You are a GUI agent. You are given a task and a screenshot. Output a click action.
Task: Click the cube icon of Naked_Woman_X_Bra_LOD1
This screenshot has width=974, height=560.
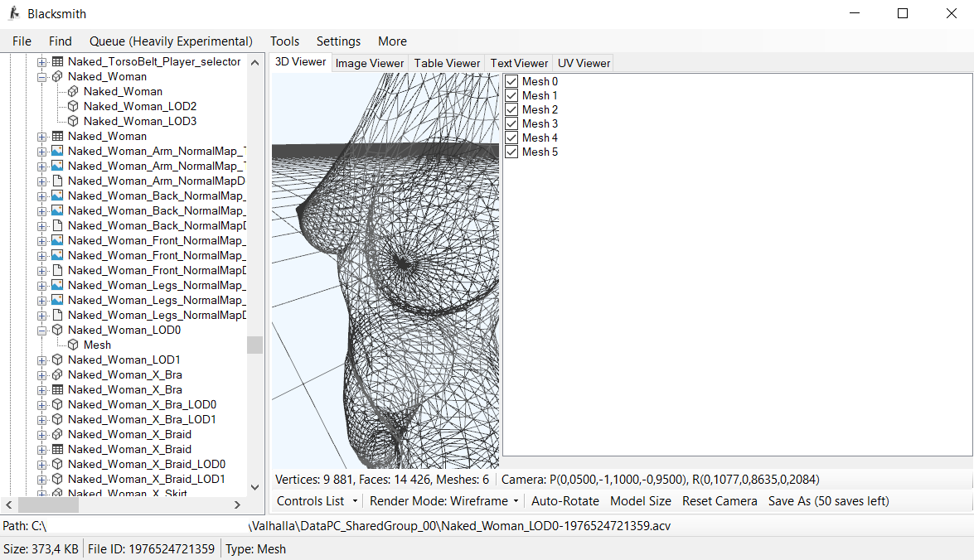57,419
